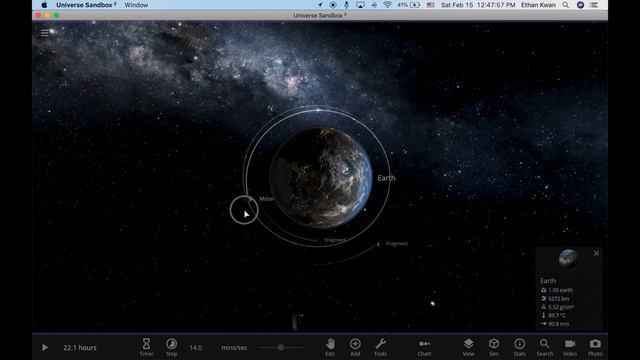The width and height of the screenshot is (640, 360).
Task: Open the battery status menu
Action: (x=409, y=5)
